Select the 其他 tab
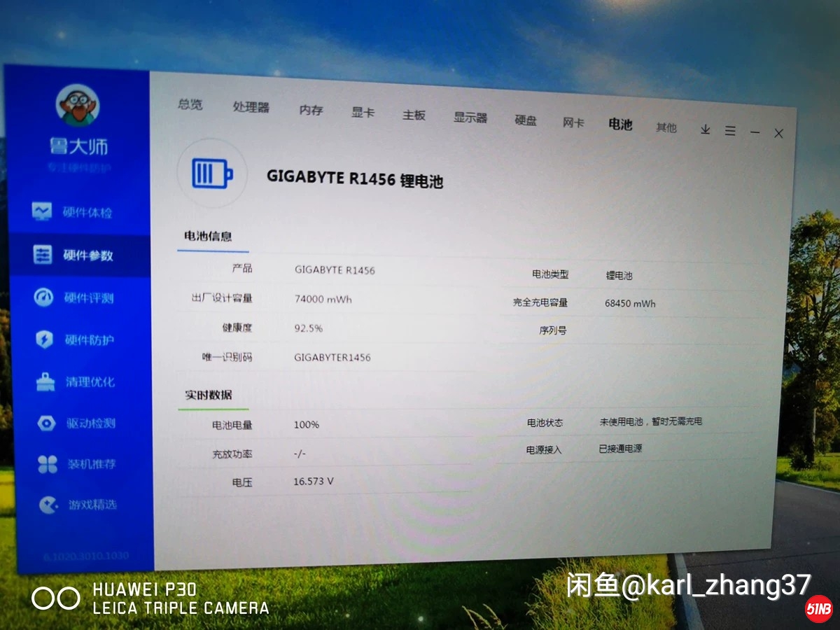Image resolution: width=840 pixels, height=630 pixels. coord(666,127)
